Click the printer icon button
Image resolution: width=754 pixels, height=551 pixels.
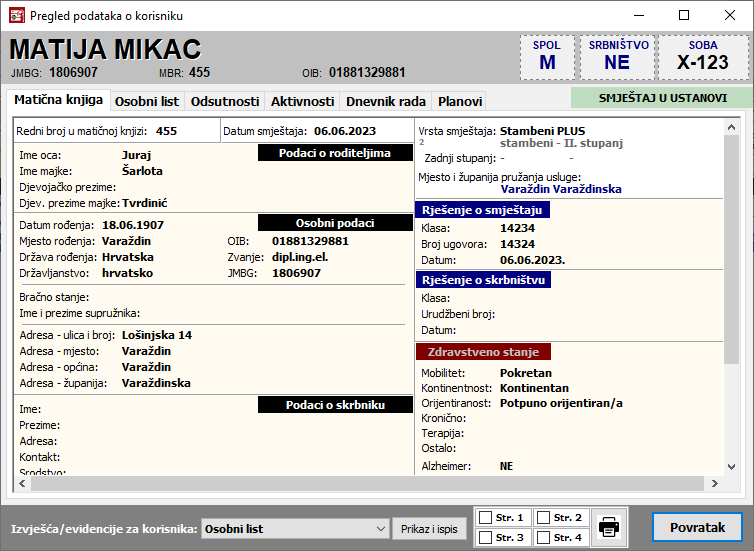(x=608, y=526)
